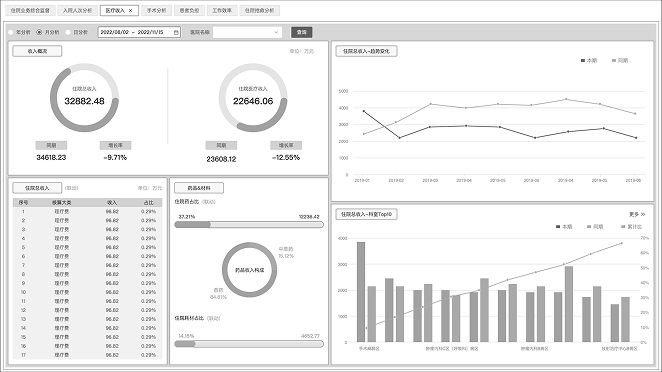Toggle 本期 legend marker in the trend chart
The image size is (662, 372).
click(583, 61)
